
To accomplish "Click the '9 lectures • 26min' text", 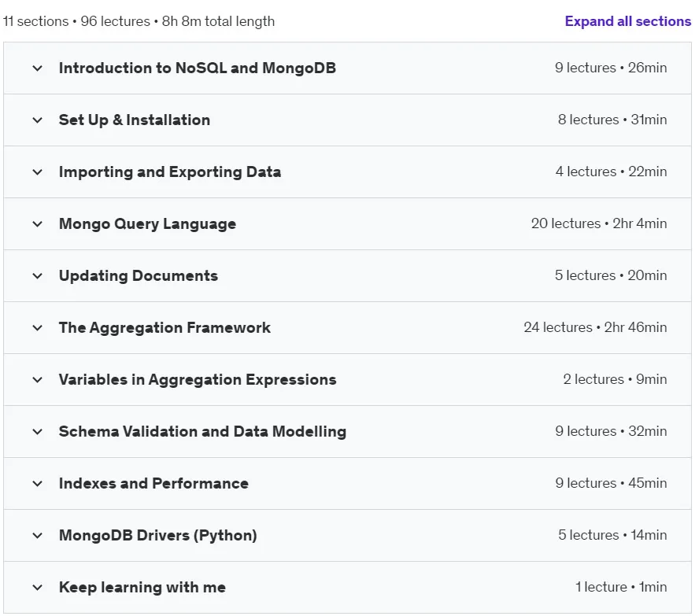I will click(611, 68).
